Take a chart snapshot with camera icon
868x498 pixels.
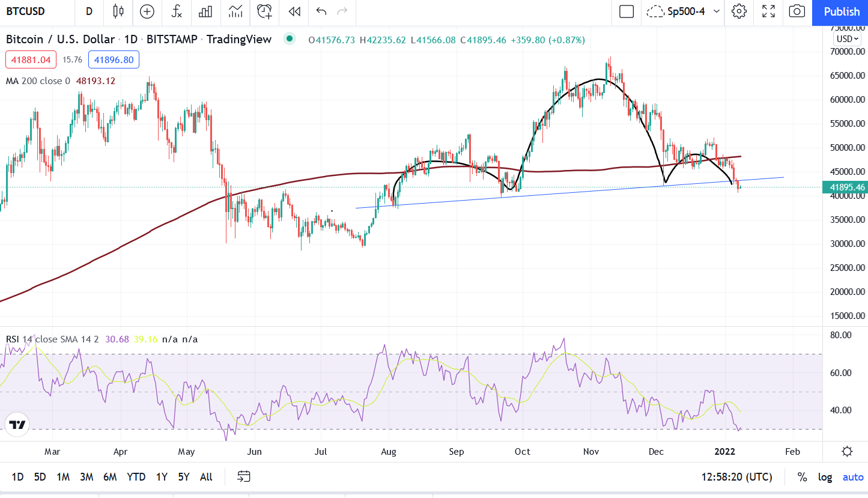797,11
